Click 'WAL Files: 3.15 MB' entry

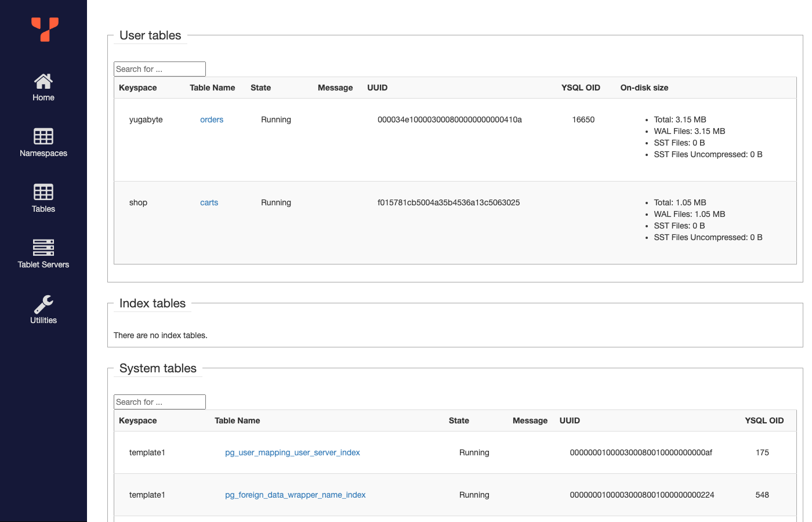(690, 131)
